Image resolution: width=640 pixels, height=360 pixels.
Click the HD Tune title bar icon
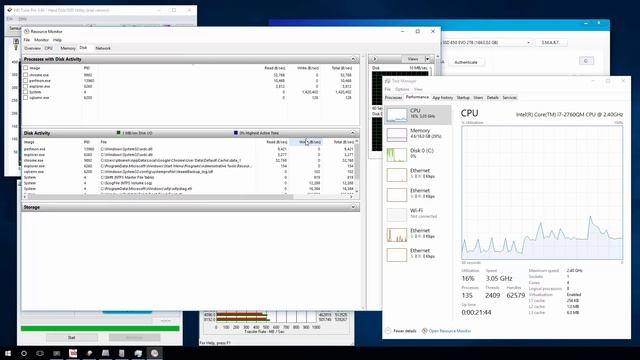[10, 10]
